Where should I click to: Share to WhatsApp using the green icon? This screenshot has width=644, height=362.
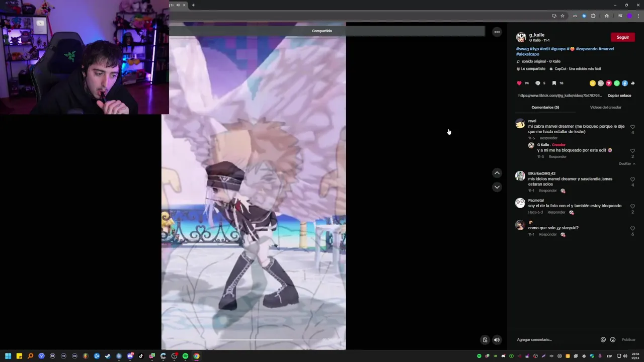[x=617, y=83]
